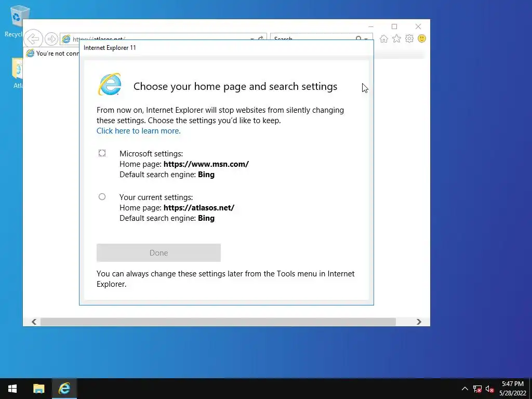This screenshot has height=399, width=532.
Task: Click the greyed Done button
Action: pos(158,253)
